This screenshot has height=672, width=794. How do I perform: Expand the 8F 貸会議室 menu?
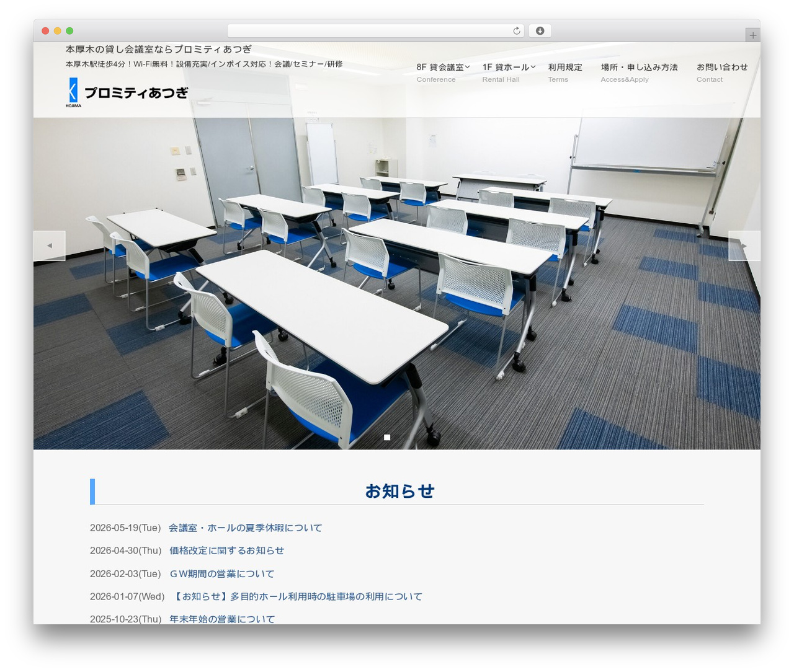click(443, 72)
